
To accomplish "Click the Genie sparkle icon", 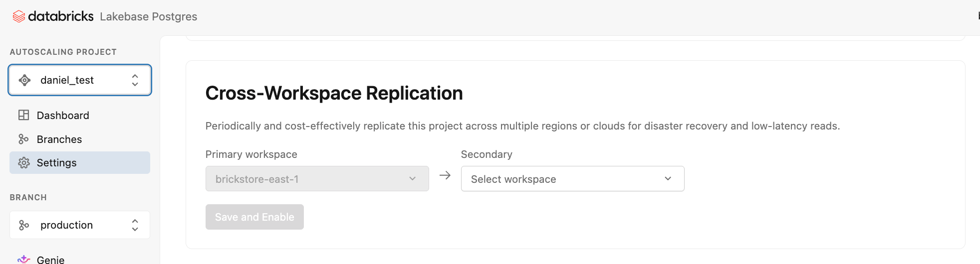I will 23,259.
